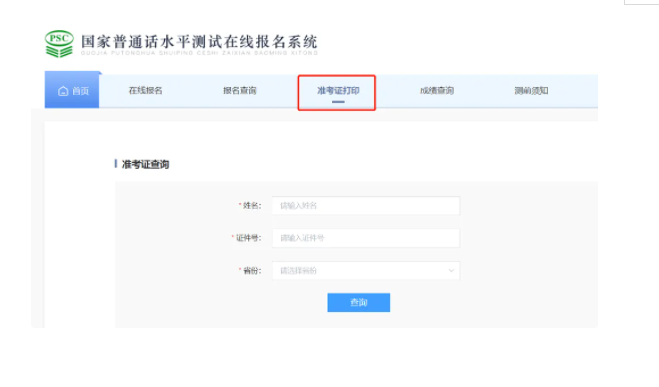Switch to the 报名查询 tab
659x387 pixels.
tap(240, 90)
